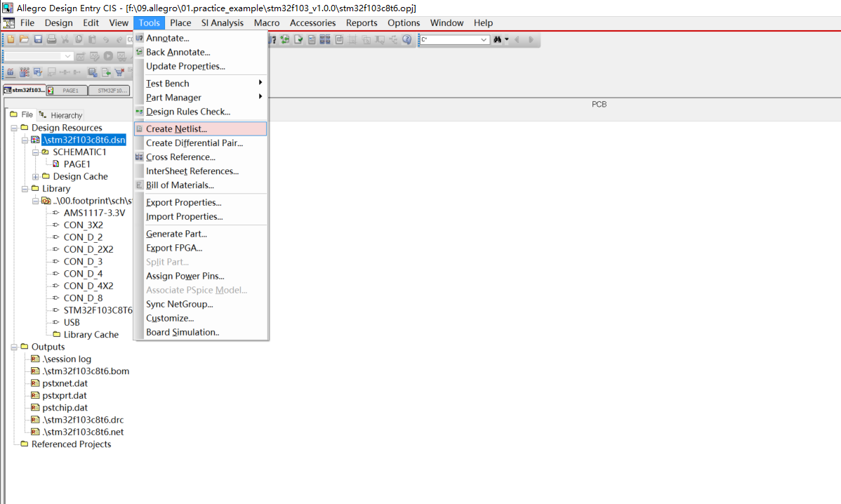Choose Back Annotate... menu entry
Screen dimensions: 841x504
(x=200, y=52)
